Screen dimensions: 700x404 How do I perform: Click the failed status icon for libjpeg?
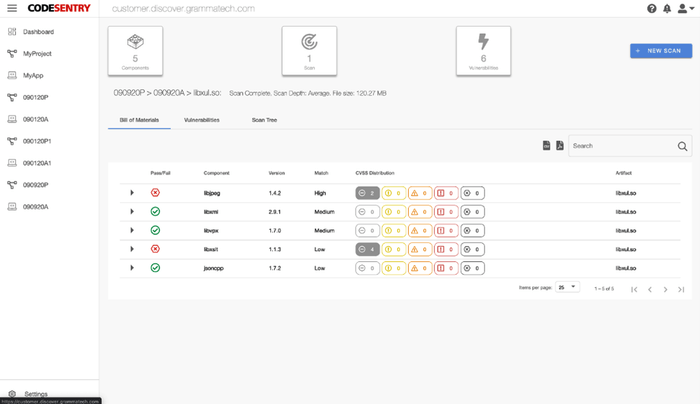(x=155, y=193)
